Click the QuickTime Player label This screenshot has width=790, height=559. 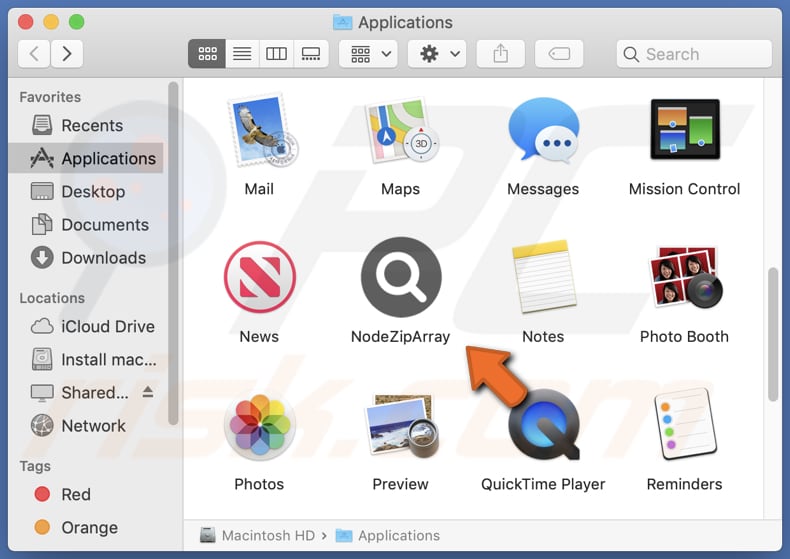[543, 484]
